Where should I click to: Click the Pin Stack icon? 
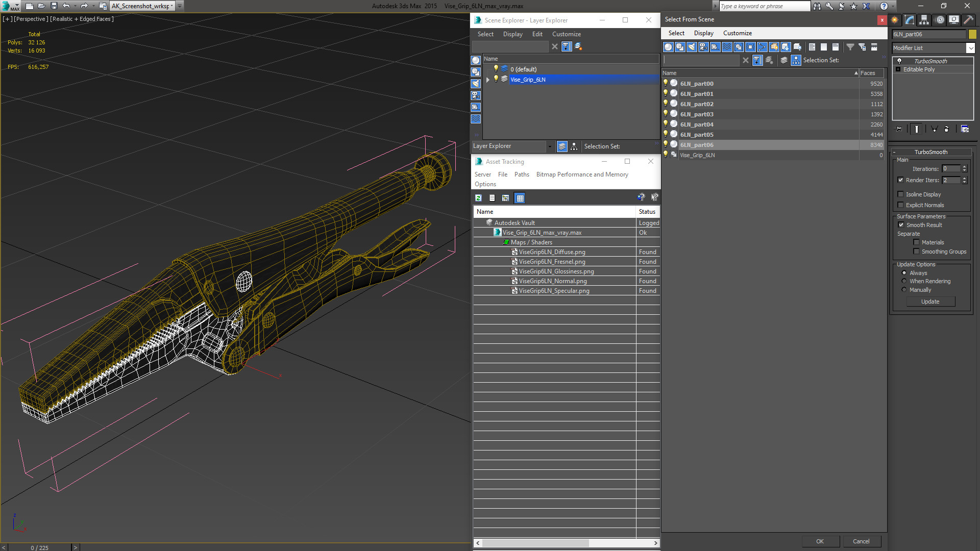(x=899, y=129)
